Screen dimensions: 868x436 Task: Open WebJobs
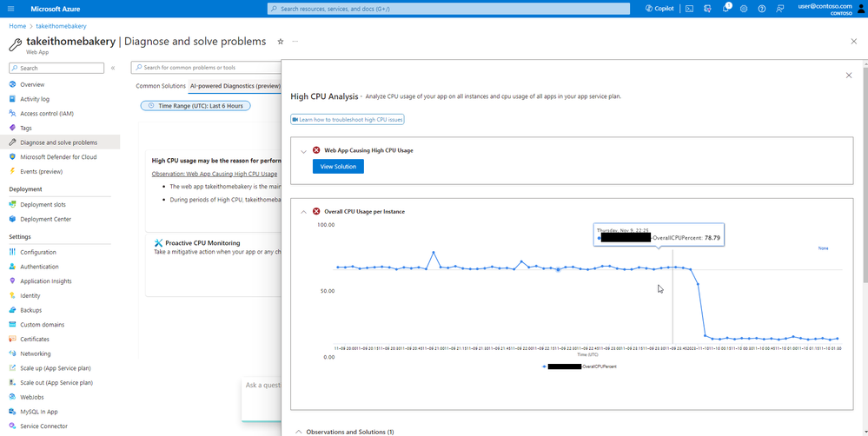pos(31,397)
